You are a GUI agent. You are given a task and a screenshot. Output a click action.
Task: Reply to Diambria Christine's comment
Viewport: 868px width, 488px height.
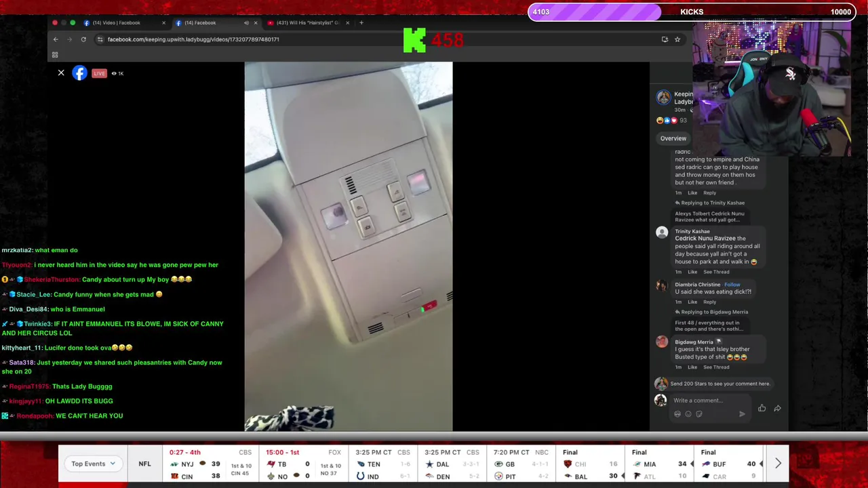[709, 302]
